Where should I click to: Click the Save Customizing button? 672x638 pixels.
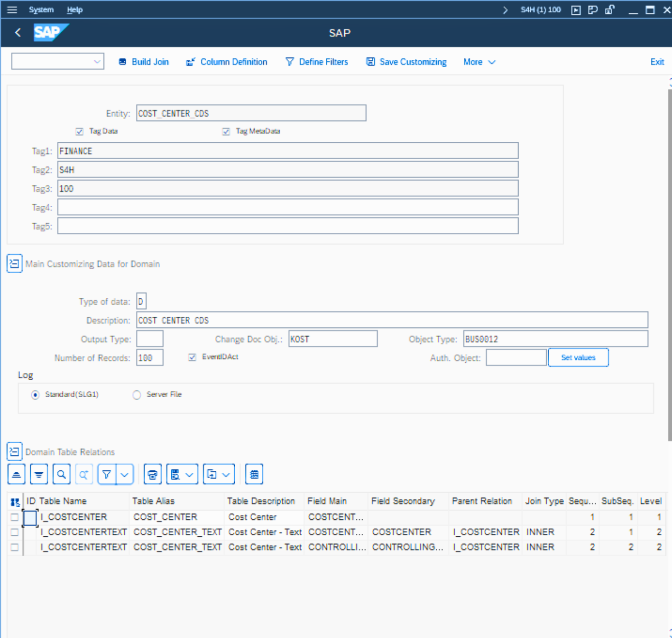(x=406, y=62)
